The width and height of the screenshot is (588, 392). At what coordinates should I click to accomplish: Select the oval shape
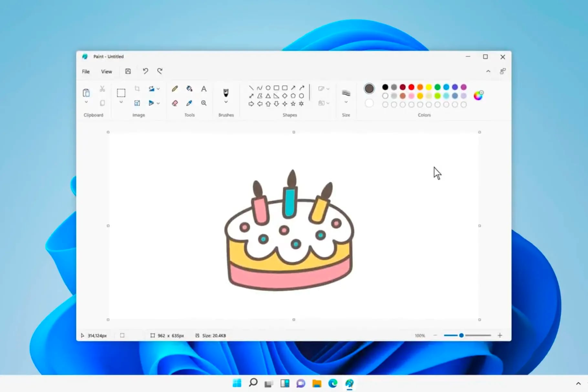pos(268,88)
